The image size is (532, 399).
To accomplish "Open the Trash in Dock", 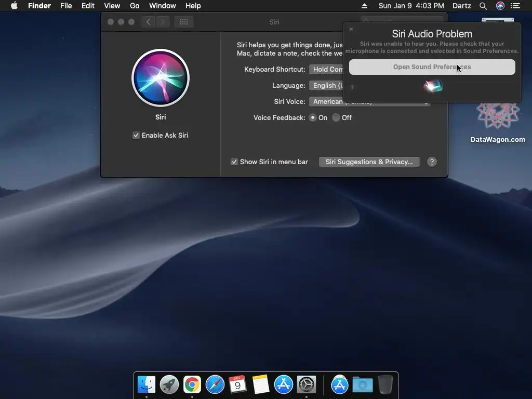I will tap(385, 384).
